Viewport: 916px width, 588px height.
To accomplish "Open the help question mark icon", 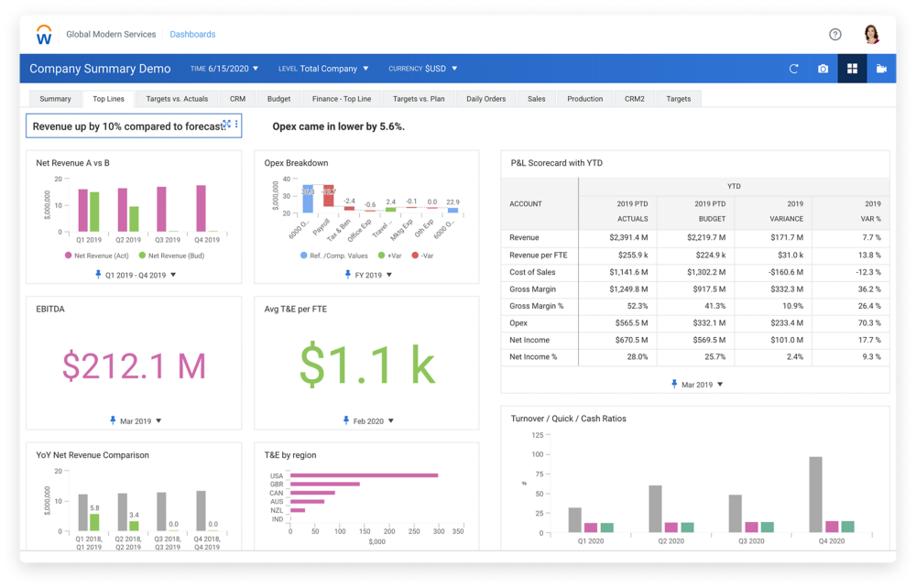I will tap(834, 35).
